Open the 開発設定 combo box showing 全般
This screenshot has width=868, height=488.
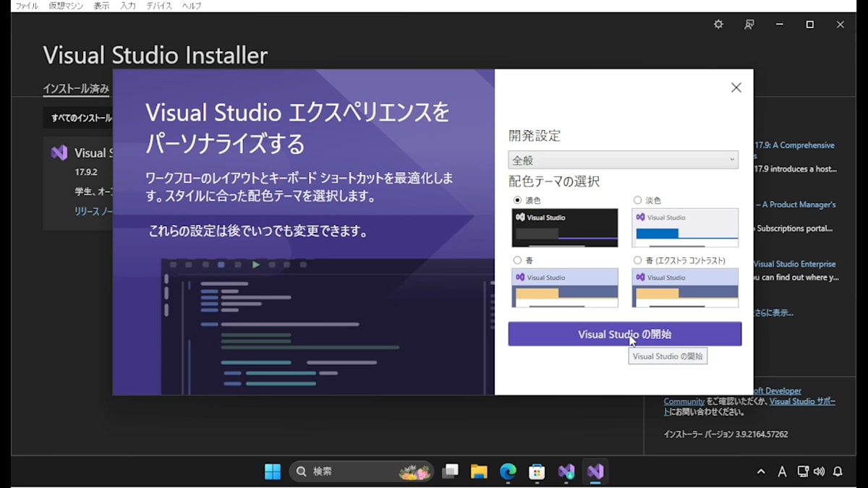click(623, 159)
